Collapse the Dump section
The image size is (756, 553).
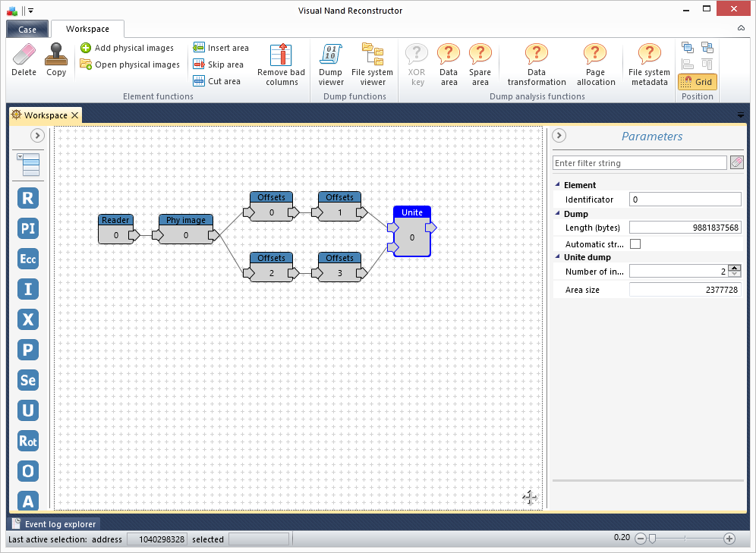pyautogui.click(x=558, y=213)
